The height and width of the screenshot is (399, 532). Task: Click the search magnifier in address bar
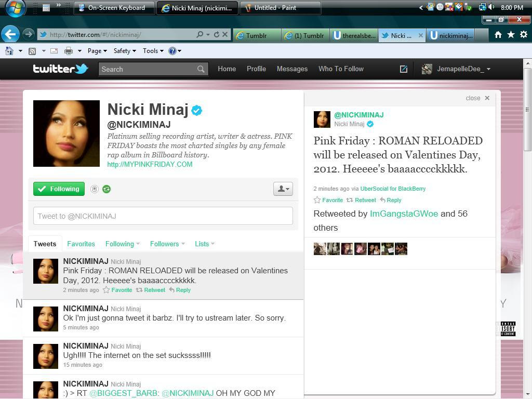(200, 34)
